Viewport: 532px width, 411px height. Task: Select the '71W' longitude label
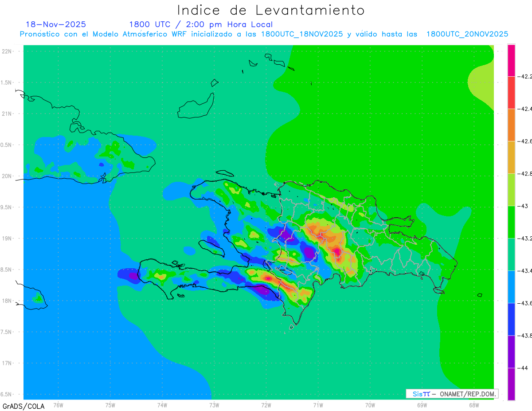(x=318, y=404)
